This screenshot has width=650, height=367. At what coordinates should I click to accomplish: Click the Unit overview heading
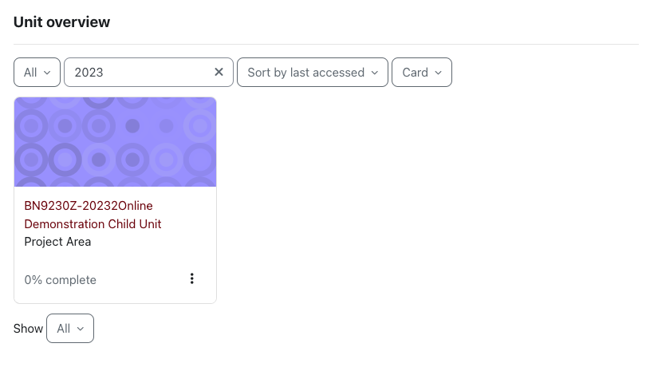point(62,22)
